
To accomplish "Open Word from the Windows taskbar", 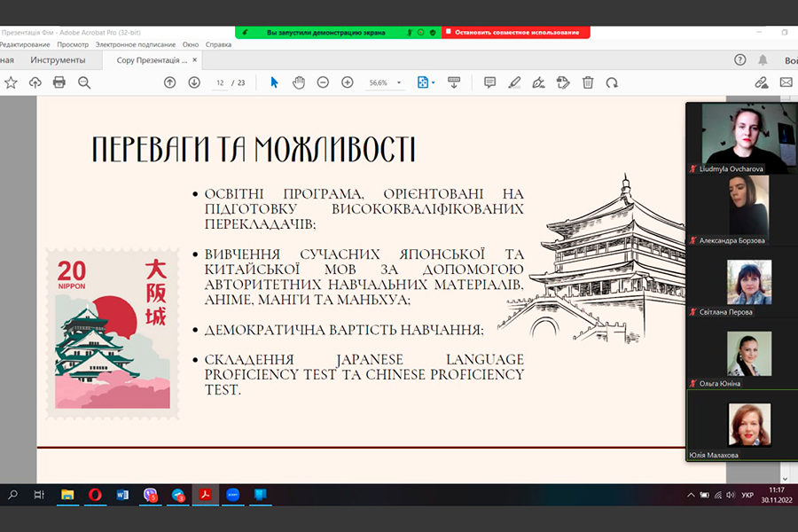I will point(122,495).
